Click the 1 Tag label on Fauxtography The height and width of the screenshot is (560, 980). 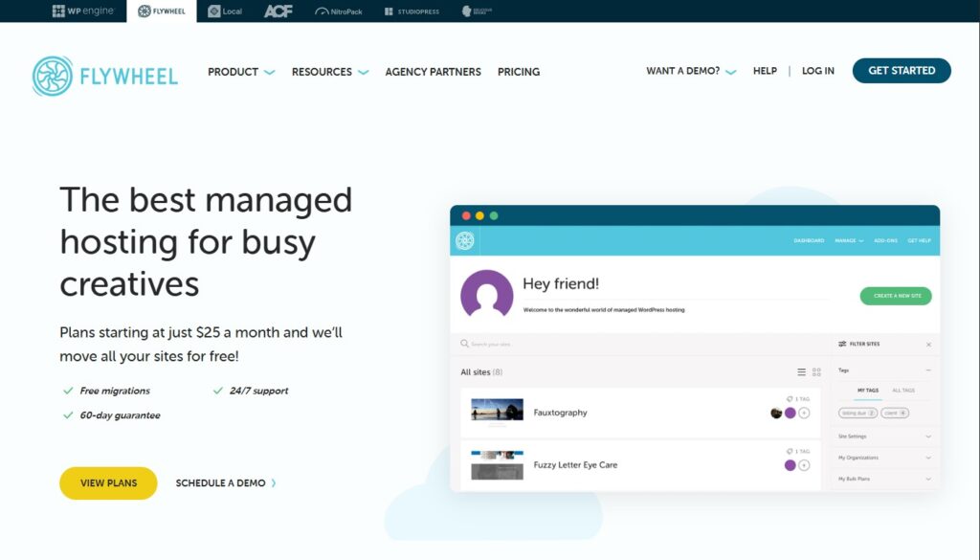798,399
